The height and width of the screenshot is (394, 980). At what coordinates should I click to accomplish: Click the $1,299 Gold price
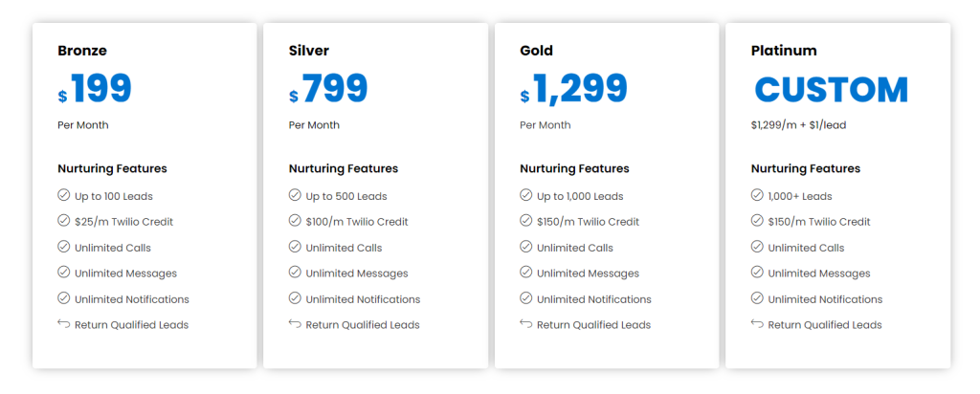pos(574,89)
